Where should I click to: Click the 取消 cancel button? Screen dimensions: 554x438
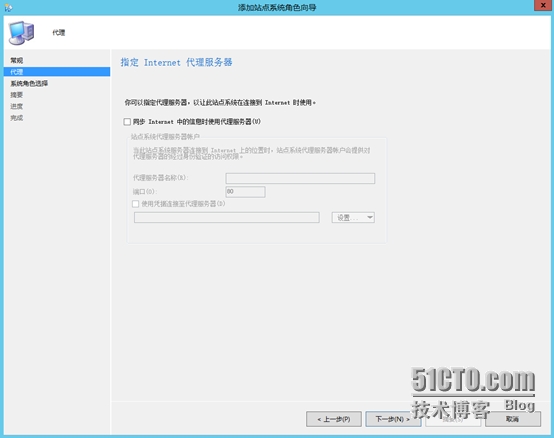(x=513, y=419)
